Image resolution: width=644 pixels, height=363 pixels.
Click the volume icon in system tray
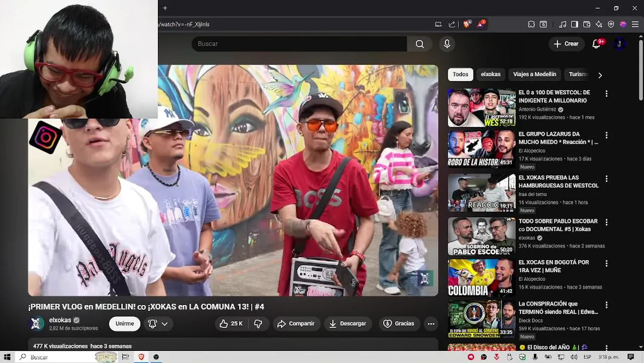click(x=573, y=357)
